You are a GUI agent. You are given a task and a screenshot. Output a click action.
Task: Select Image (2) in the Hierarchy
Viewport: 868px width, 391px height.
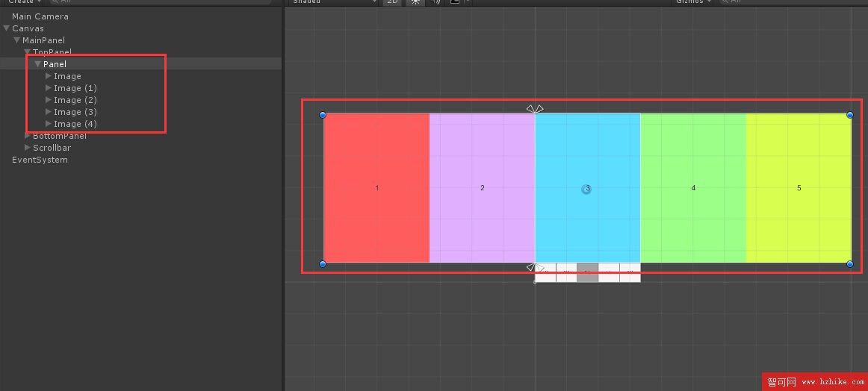(75, 100)
